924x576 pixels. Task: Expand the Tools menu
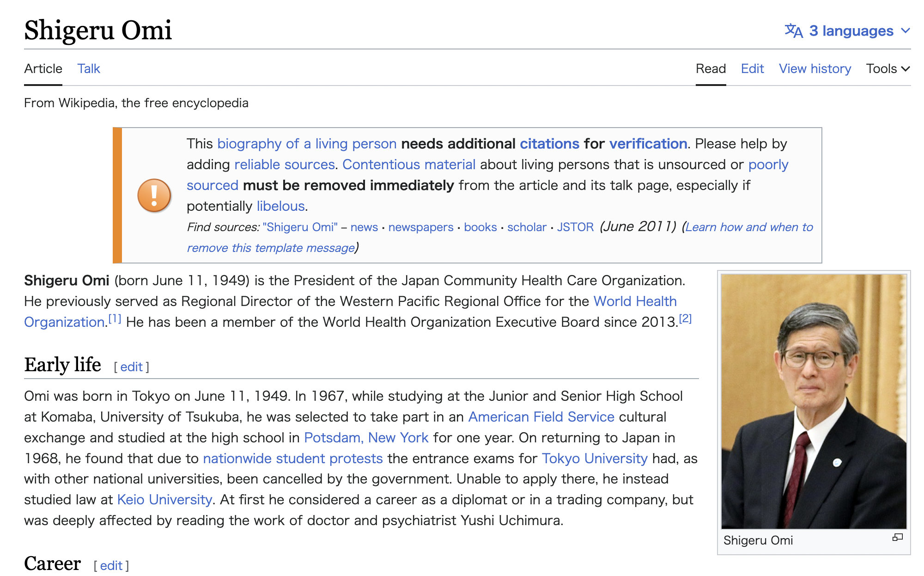[x=888, y=69]
